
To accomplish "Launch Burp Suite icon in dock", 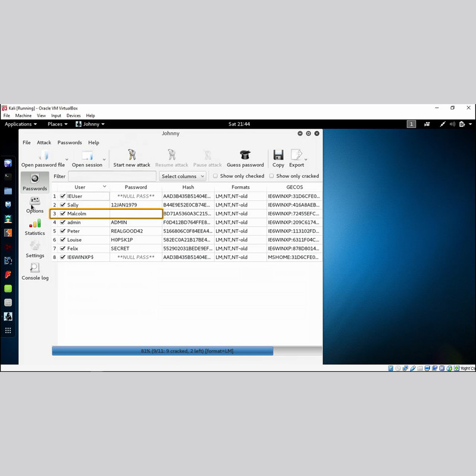I will click(x=8, y=233).
